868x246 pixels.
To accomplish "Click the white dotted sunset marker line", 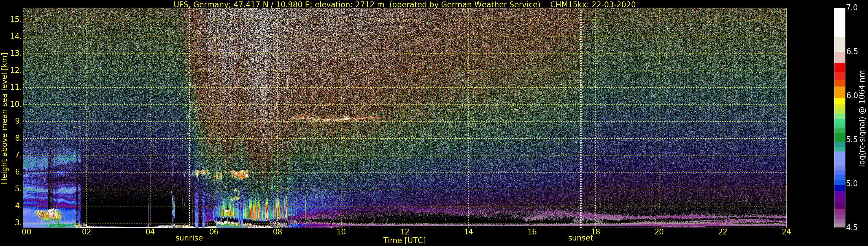I will pyautogui.click(x=581, y=118).
